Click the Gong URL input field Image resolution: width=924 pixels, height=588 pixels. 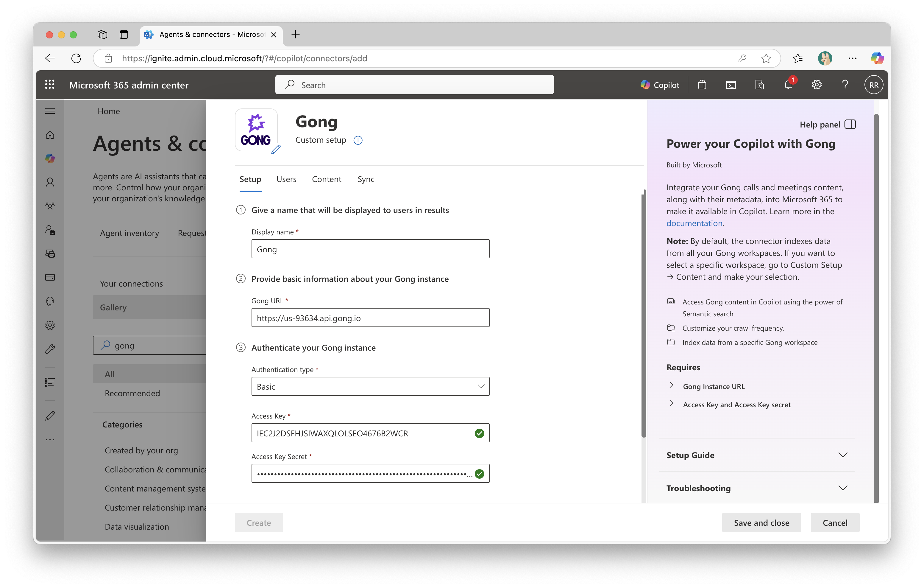click(x=370, y=318)
